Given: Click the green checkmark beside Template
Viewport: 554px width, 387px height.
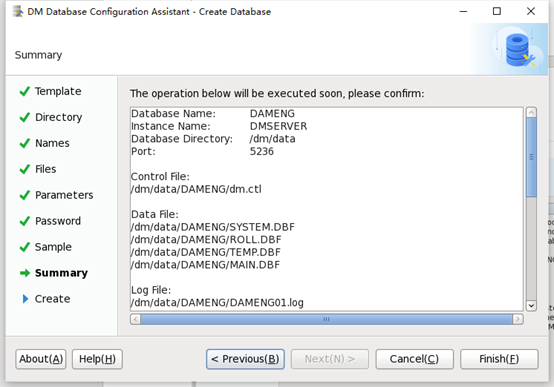Looking at the screenshot, I should 25,91.
